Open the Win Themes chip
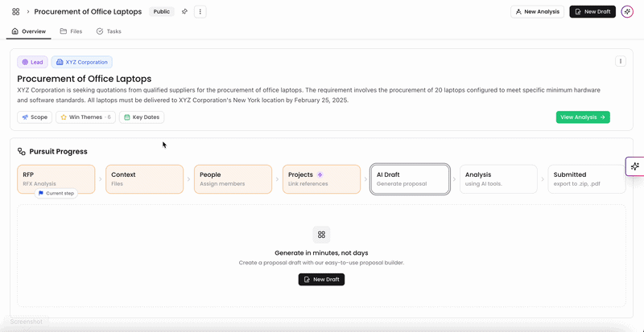This screenshot has height=332, width=644. pyautogui.click(x=86, y=117)
